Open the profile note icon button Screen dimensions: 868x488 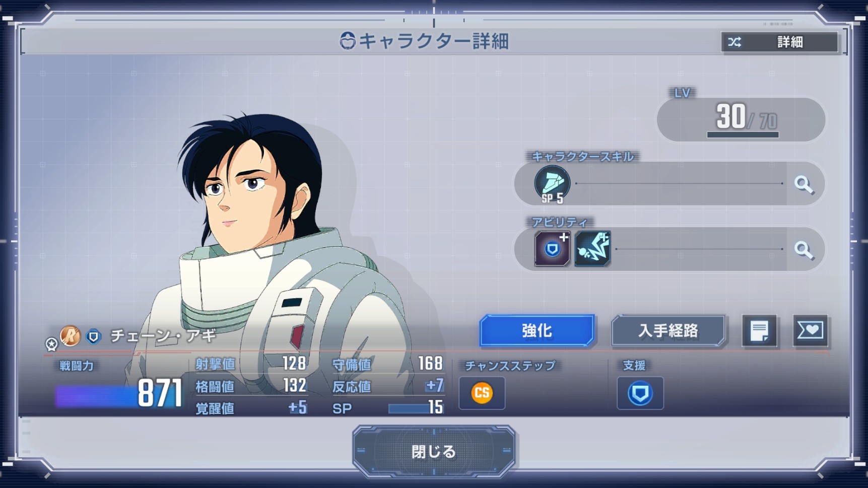tap(759, 331)
